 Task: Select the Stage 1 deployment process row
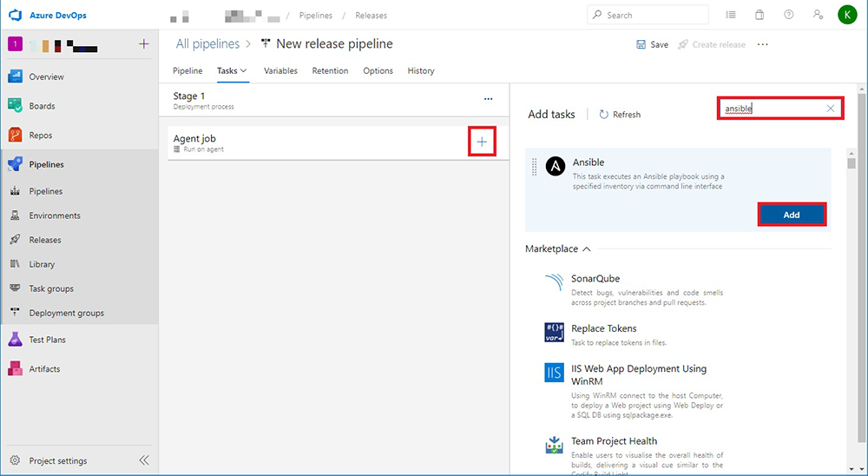tap(334, 100)
